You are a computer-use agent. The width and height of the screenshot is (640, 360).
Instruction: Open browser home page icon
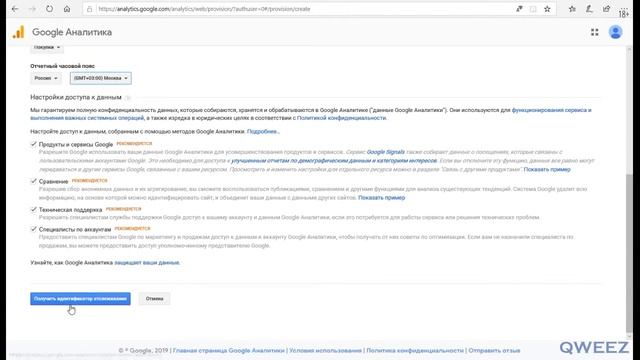click(x=67, y=9)
